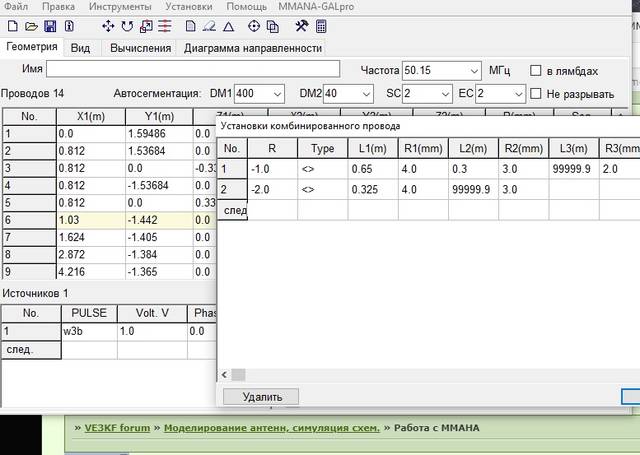Screen dimensions: 640x455
Task: Click PULSE cell containing w3b
Action: (x=89, y=331)
